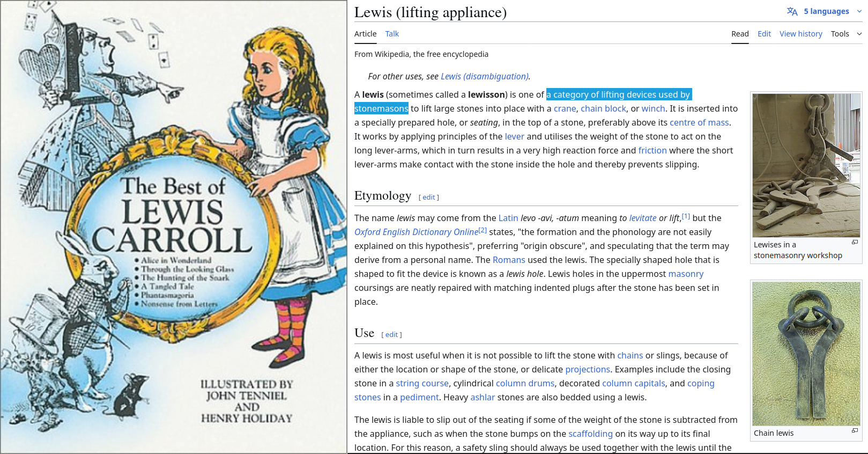
Task: Click 'Lewises in a stonemasonry workshop' caption
Action: (798, 250)
